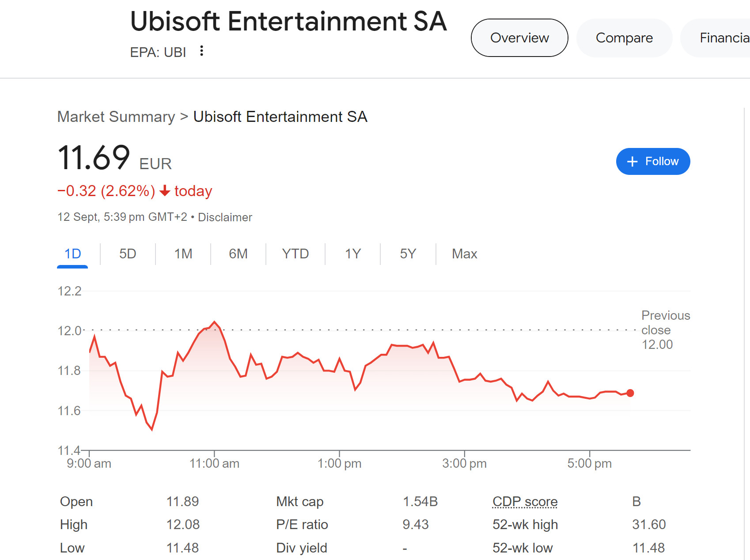This screenshot has height=560, width=750.
Task: Open the Disclaimer link
Action: coord(225,217)
